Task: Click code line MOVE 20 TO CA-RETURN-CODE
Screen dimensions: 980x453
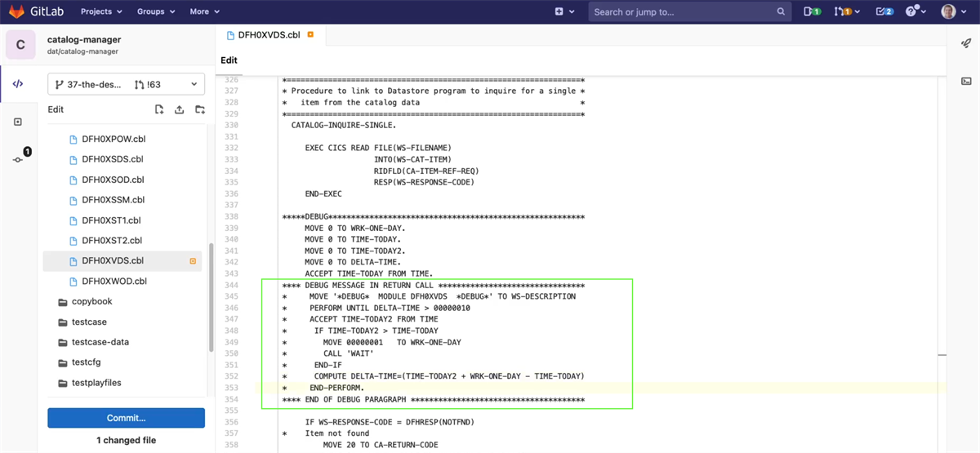Action: click(x=381, y=446)
